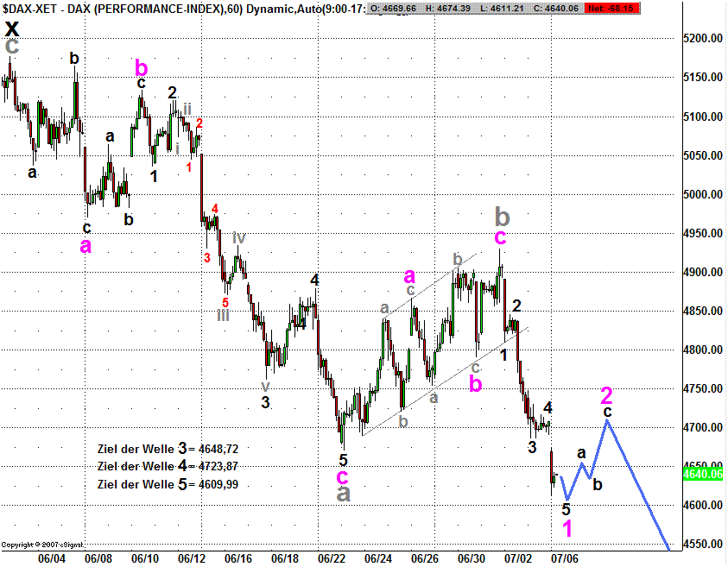Click the $DAX-XET symbol title
This screenshot has height=567, width=728.
[26, 8]
